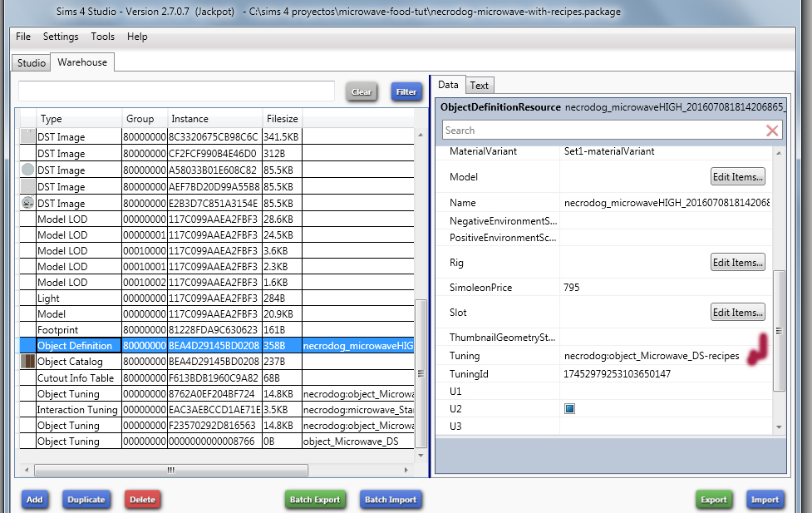Click the resource list's horizontal scrollbar thumb
812x513 pixels.
171,470
